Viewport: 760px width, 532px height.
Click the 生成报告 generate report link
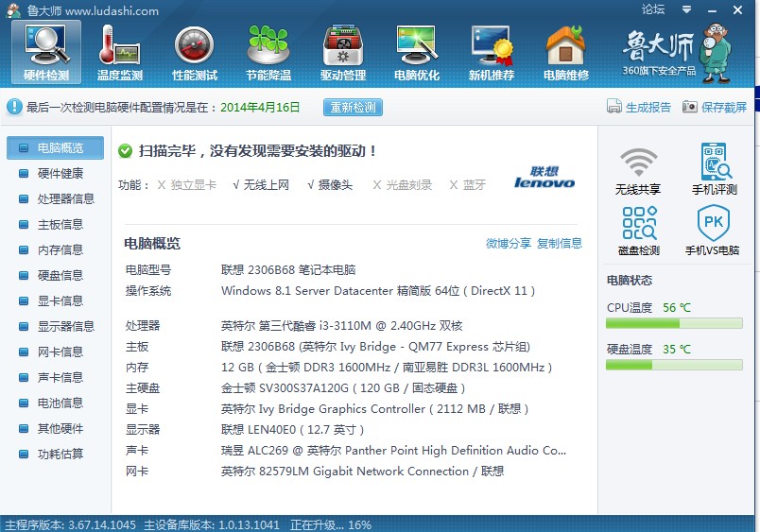point(648,107)
